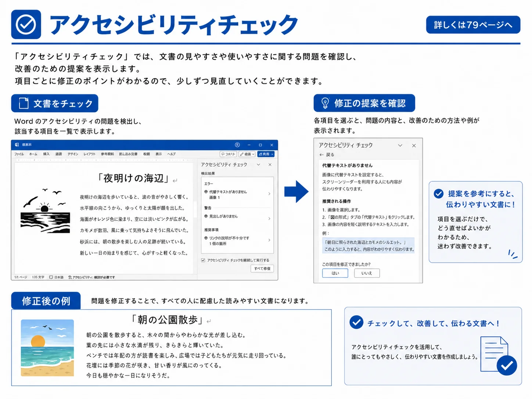The image size is (532, 399).
Task: Click the いいえ button
Action: coord(367,273)
